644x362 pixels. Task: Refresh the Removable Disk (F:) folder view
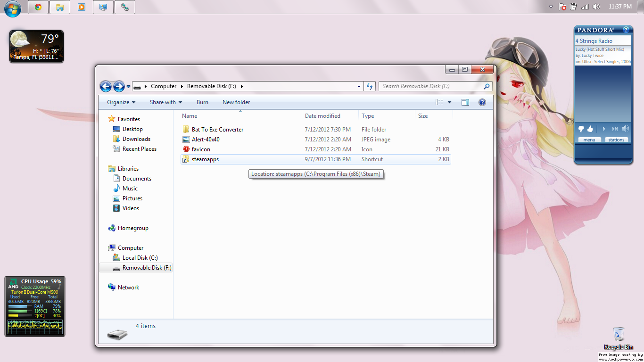point(370,86)
